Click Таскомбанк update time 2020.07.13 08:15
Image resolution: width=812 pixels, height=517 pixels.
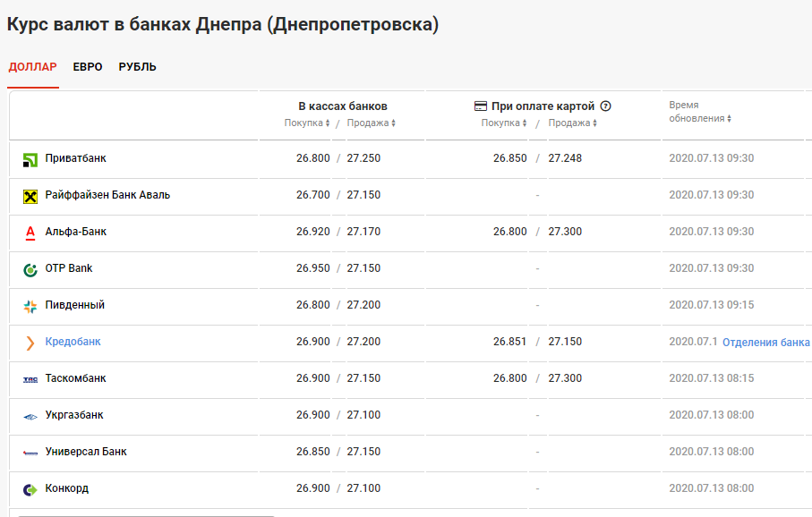tap(712, 378)
